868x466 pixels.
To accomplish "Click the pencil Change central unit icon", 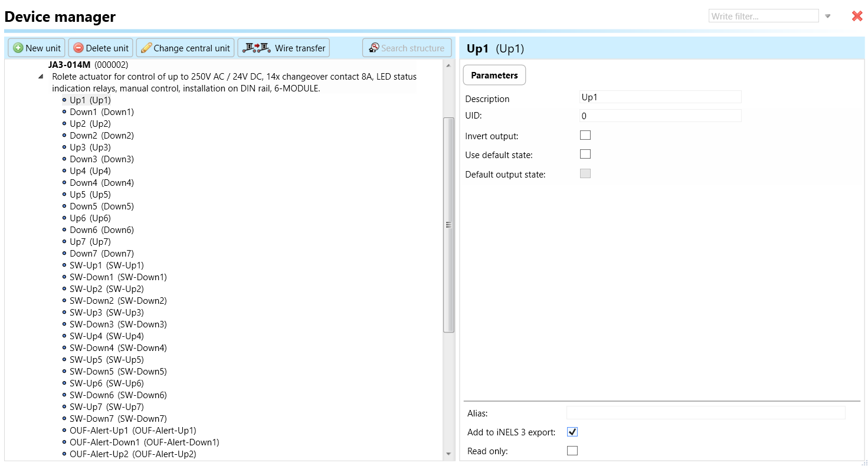I will 146,48.
